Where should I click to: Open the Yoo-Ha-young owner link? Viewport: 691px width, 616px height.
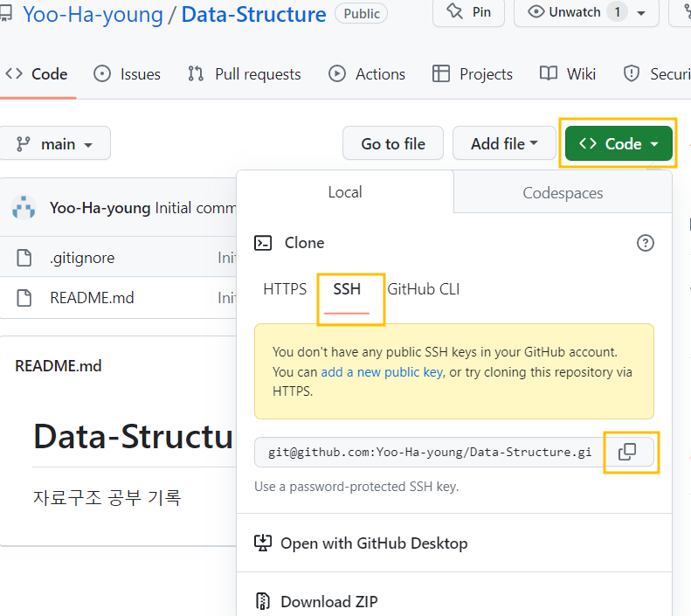[x=93, y=14]
